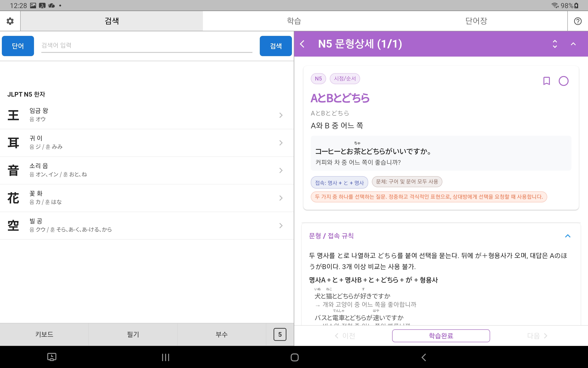Tap the chevron on the 音 row

click(281, 170)
